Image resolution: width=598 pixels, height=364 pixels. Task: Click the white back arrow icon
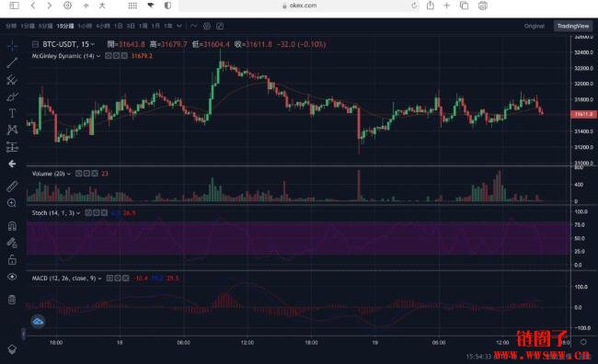tap(12, 164)
